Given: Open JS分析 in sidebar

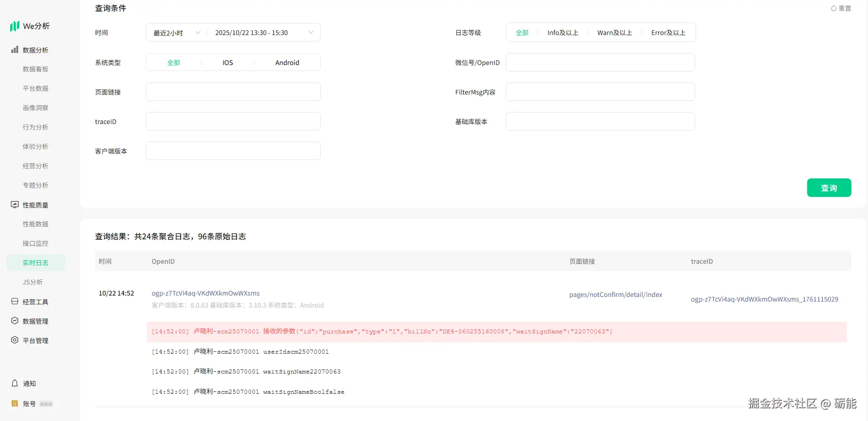Looking at the screenshot, I should pos(33,282).
